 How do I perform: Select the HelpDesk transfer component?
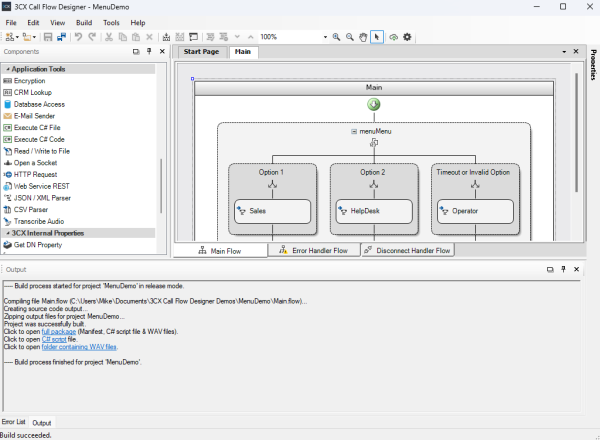click(x=374, y=211)
